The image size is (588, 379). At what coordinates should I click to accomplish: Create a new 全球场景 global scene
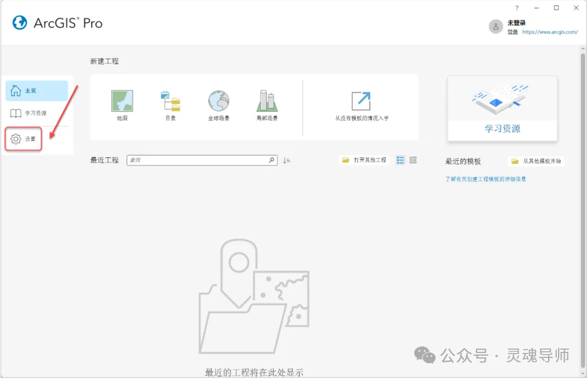(219, 105)
